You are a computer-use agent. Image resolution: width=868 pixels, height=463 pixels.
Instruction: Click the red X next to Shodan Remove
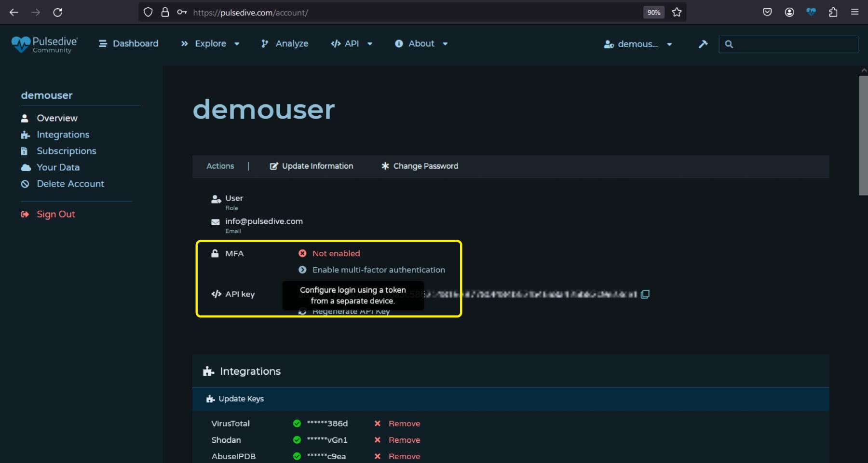378,440
